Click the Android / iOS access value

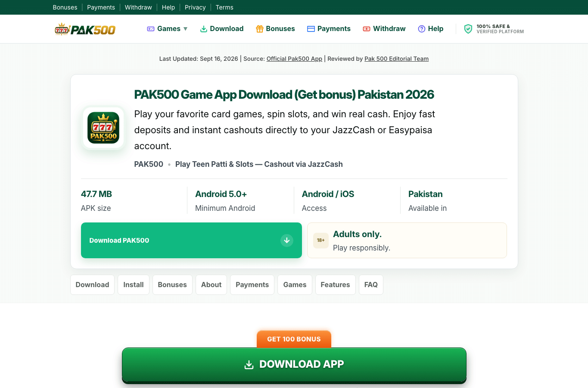pyautogui.click(x=328, y=194)
